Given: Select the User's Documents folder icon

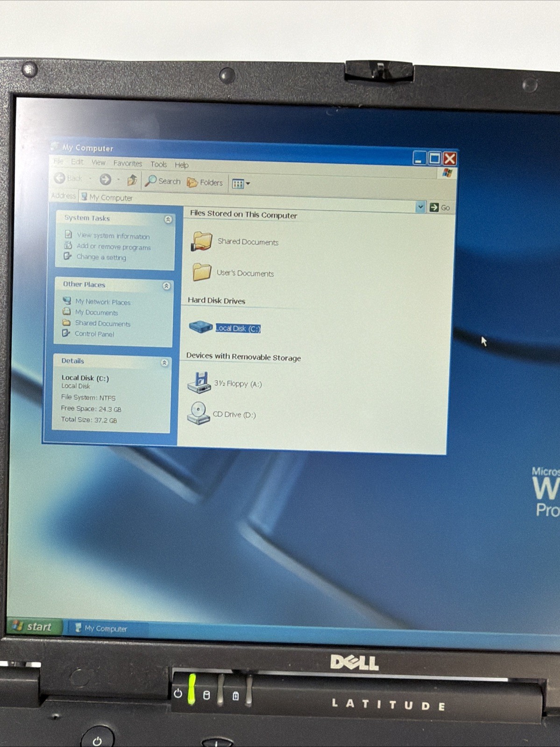Looking at the screenshot, I should pos(202,272).
